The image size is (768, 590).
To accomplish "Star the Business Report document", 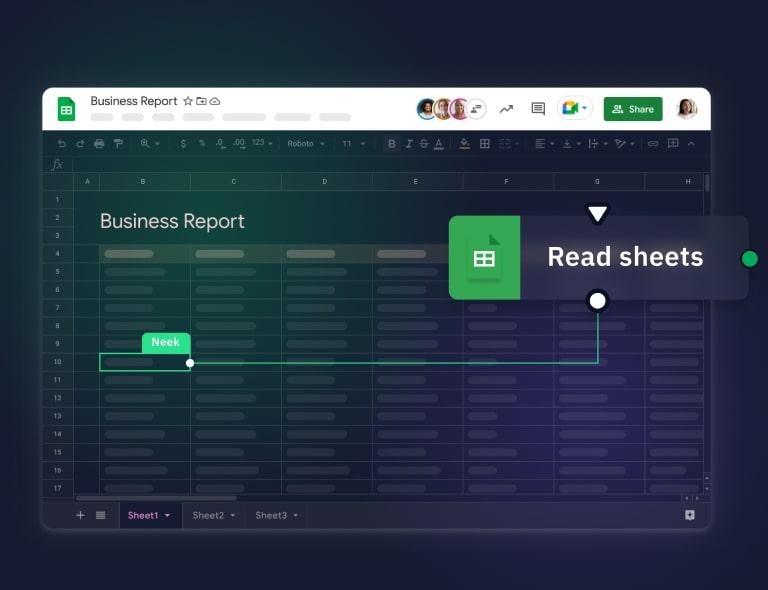I will (187, 101).
